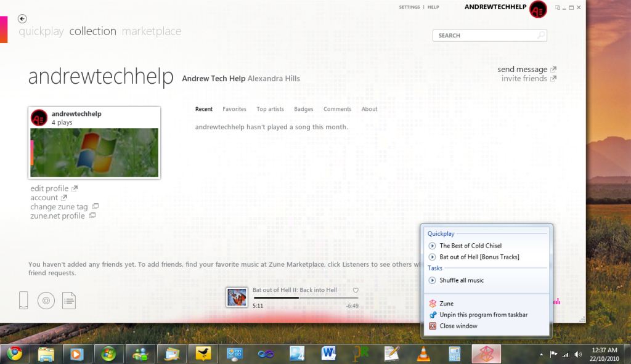Click the device (phone) icon

tap(24, 301)
